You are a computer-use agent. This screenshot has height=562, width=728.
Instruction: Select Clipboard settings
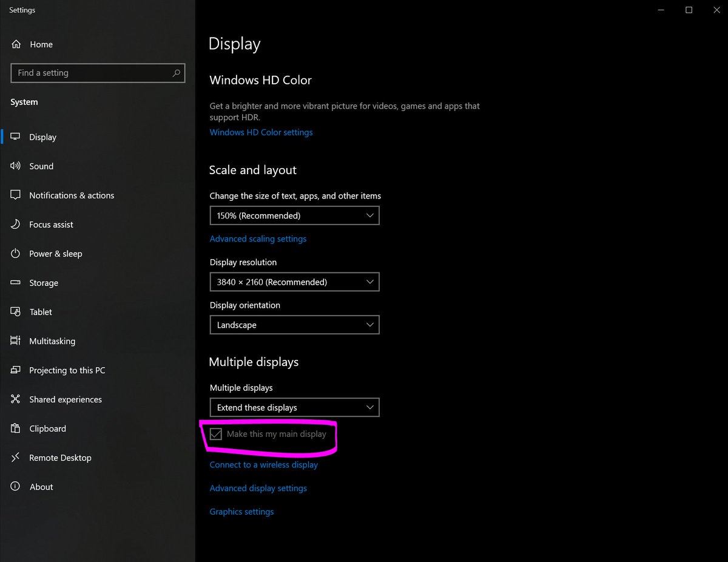47,428
